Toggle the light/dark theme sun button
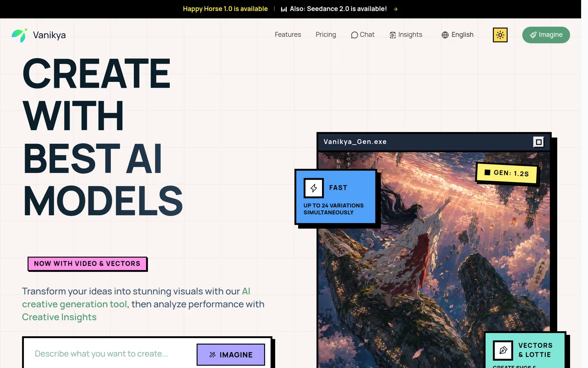The image size is (588, 368). 500,35
